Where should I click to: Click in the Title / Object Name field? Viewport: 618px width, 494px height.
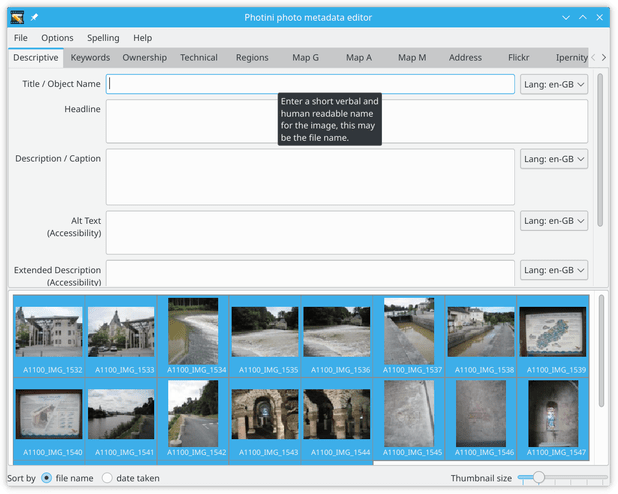pos(310,84)
